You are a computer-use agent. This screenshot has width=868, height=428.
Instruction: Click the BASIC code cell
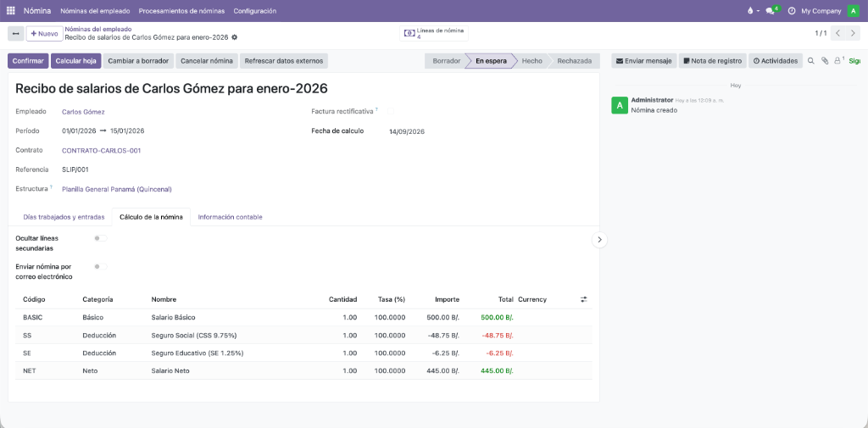point(33,318)
